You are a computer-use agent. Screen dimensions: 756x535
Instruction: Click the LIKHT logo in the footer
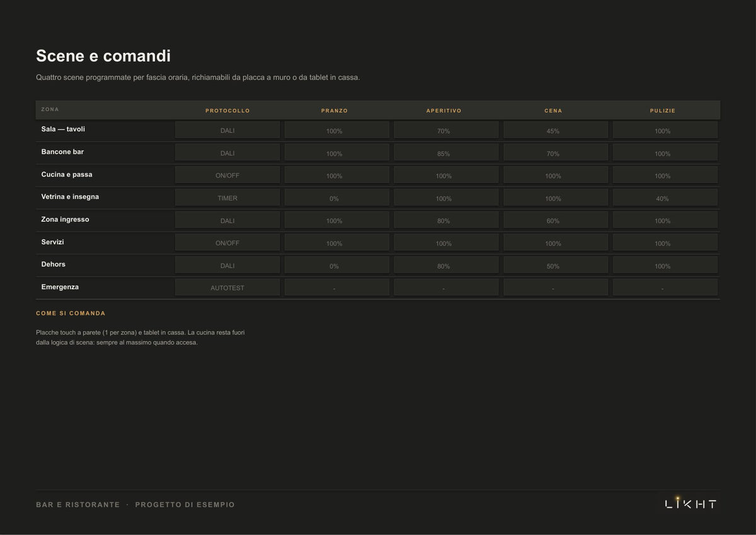tap(690, 503)
